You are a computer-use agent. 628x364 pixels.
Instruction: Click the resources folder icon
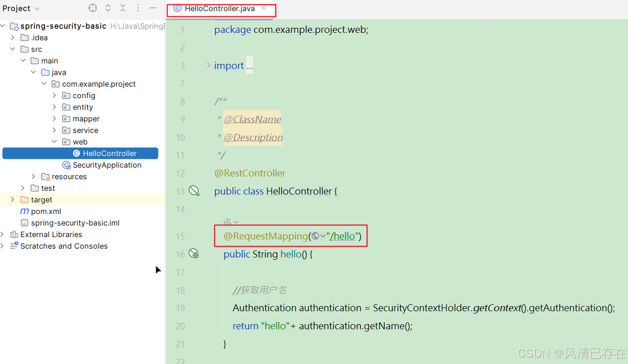coord(45,176)
